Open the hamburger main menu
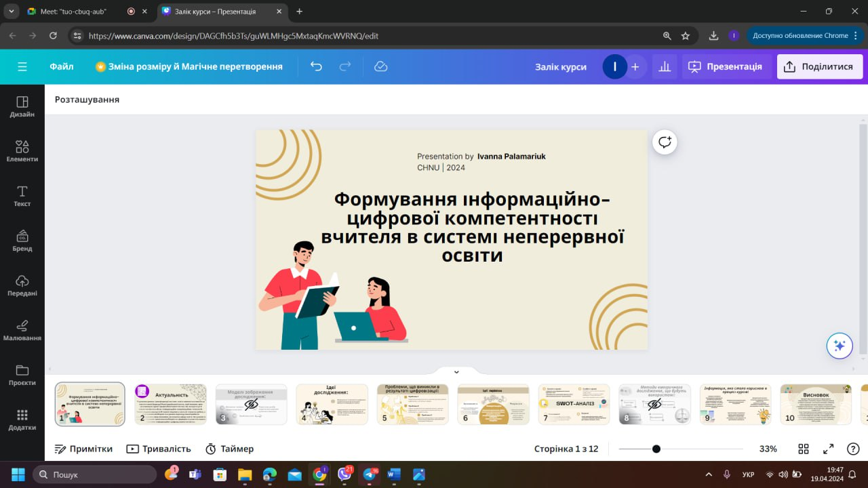 [x=22, y=66]
